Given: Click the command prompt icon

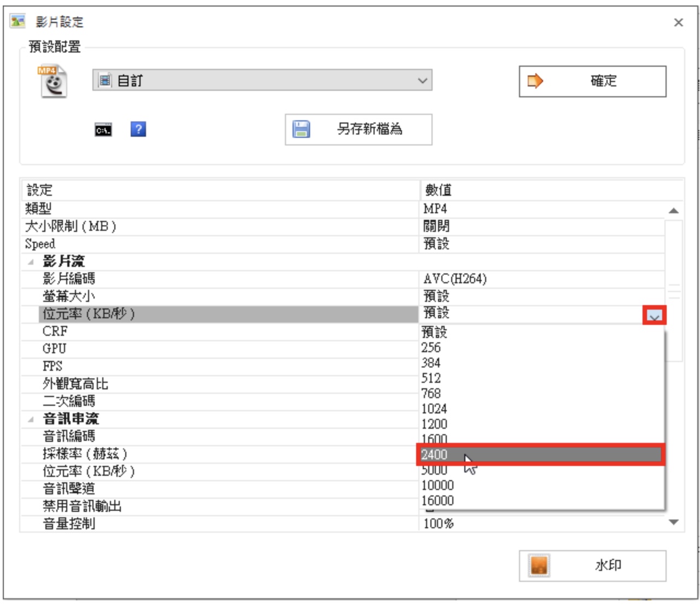Looking at the screenshot, I should (103, 130).
